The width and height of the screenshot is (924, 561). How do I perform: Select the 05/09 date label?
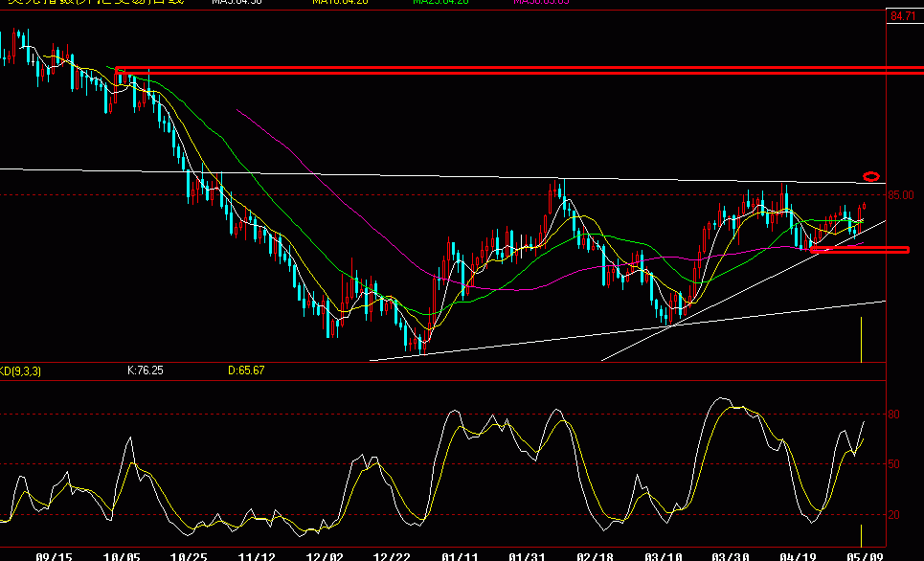(x=865, y=556)
